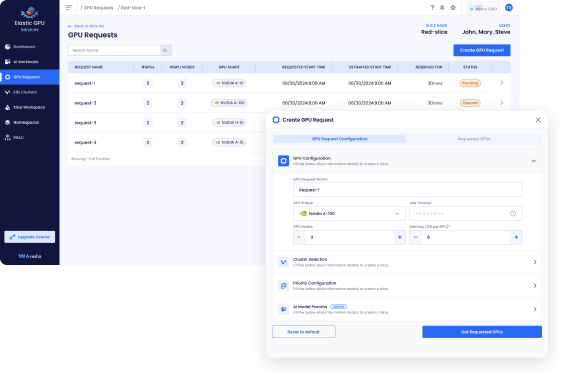Click Get Requested GPUs button
The width and height of the screenshot is (567, 381).
tap(482, 332)
